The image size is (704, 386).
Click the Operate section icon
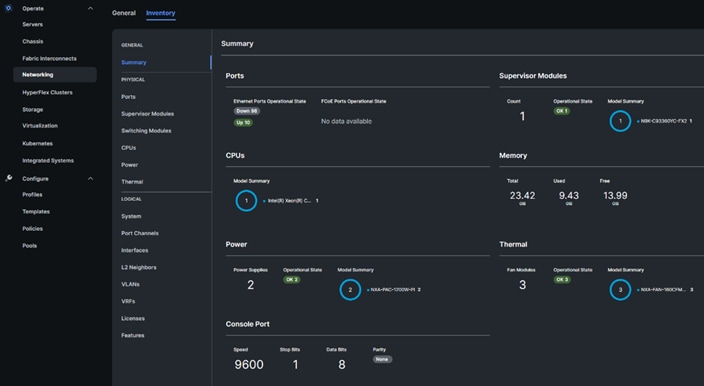8,8
